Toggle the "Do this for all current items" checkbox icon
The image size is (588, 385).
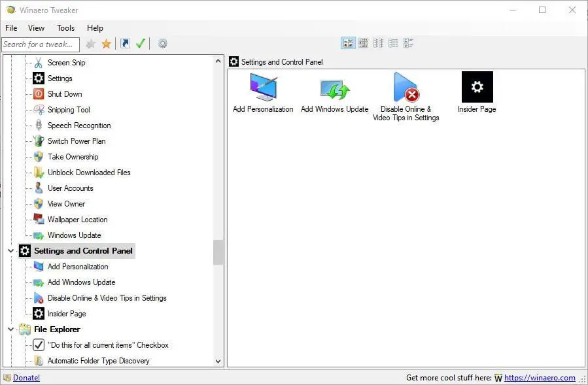tap(38, 345)
